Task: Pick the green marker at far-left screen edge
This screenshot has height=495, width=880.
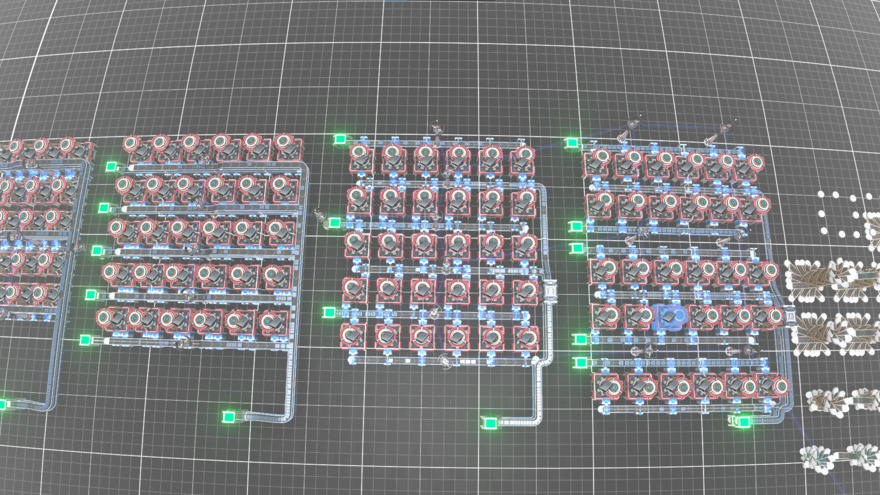Action: coord(3,404)
